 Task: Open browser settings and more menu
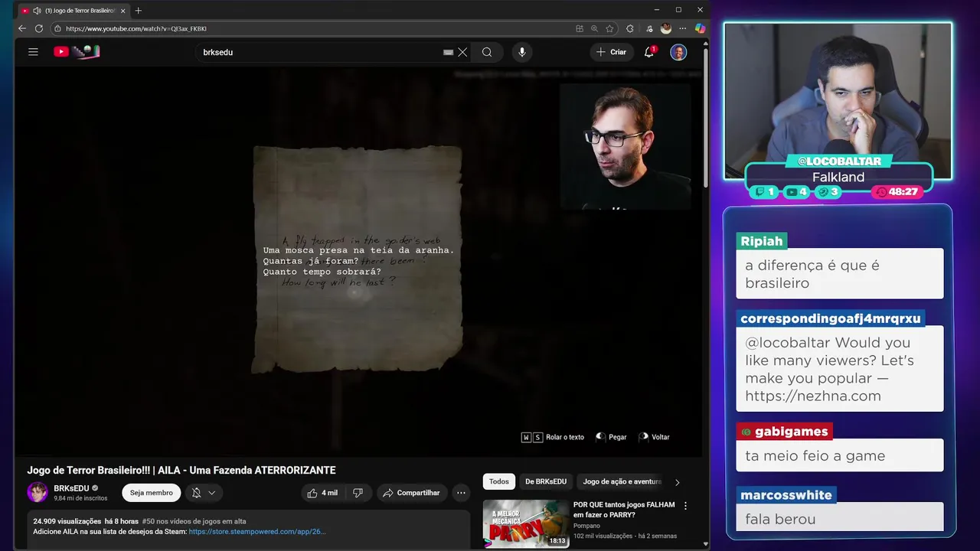click(683, 28)
